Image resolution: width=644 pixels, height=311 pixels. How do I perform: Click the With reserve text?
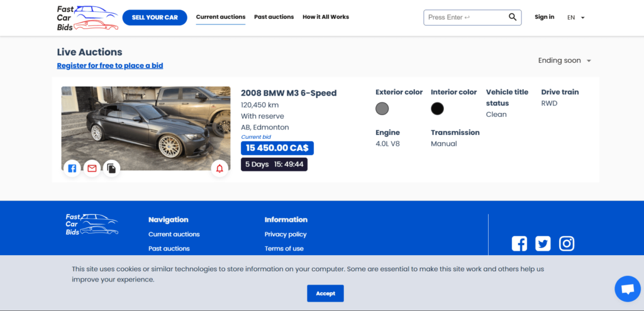tap(262, 116)
